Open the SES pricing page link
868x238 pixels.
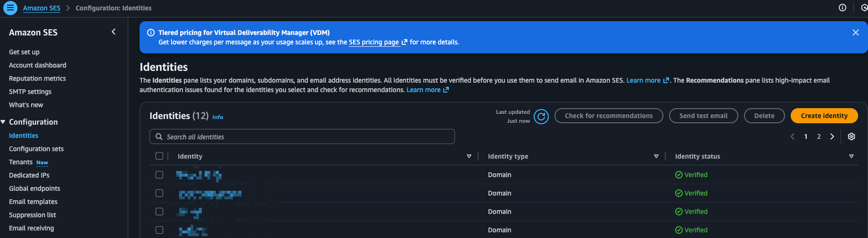point(374,42)
